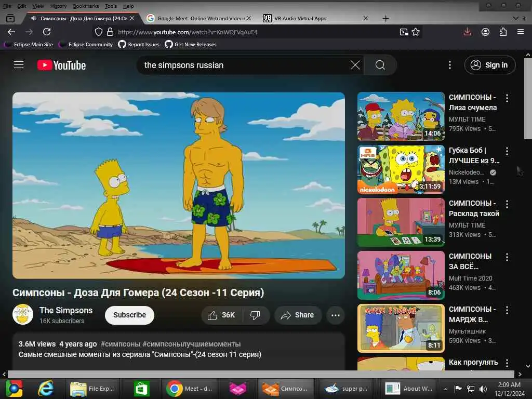532x399 pixels.
Task: Open The Simpsons channel name link
Action: (x=66, y=310)
